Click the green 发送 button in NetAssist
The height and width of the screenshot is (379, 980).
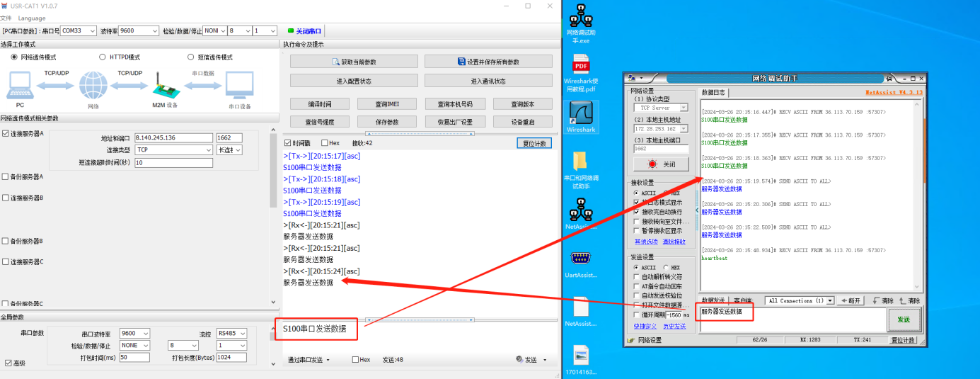[x=904, y=319]
